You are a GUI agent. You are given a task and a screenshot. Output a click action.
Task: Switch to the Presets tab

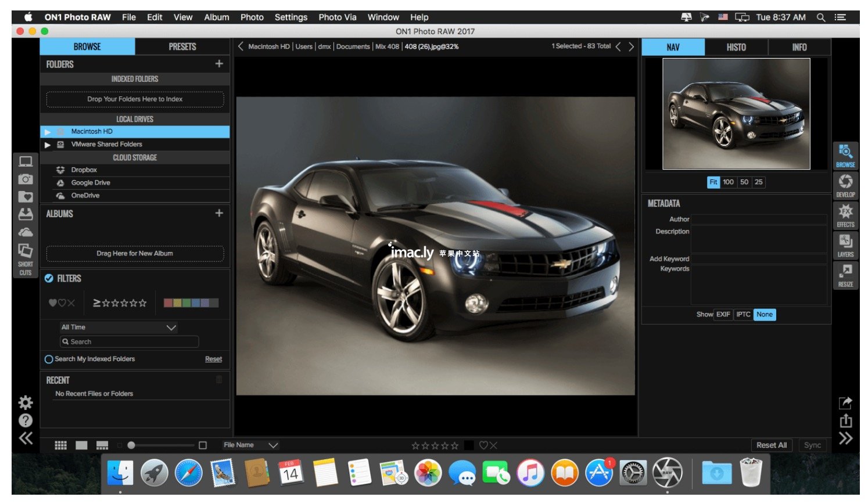click(182, 47)
